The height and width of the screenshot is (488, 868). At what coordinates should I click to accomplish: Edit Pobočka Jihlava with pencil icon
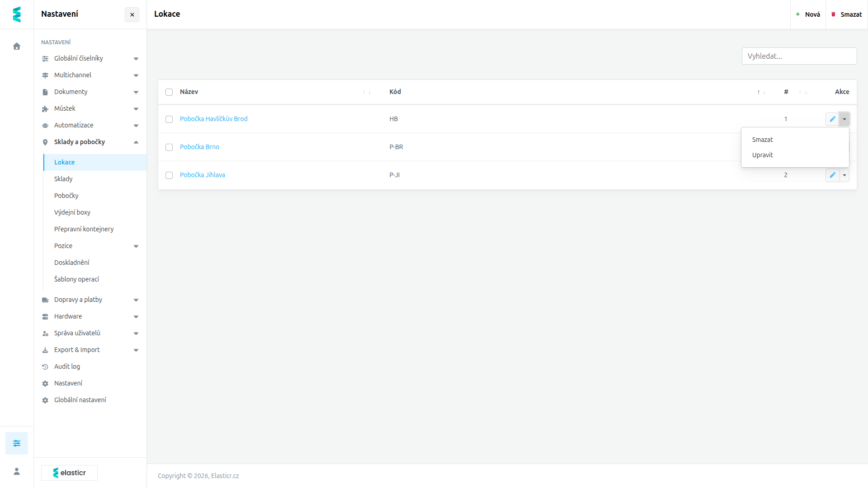click(x=832, y=175)
